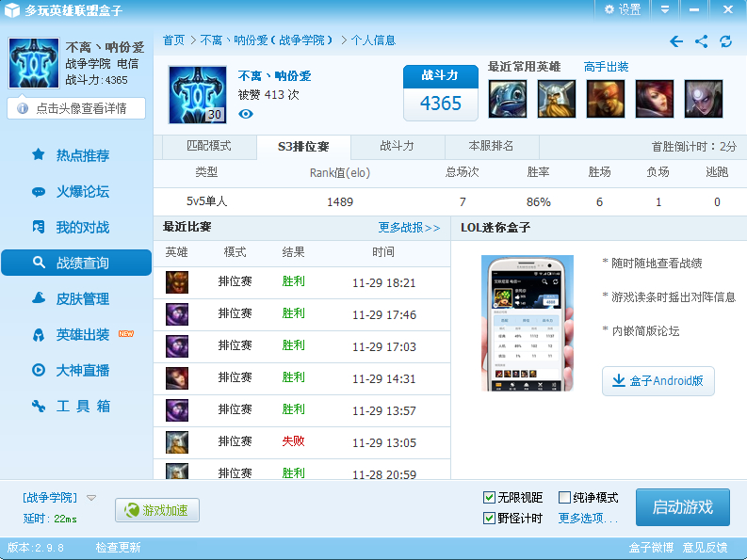Toggle the 野怪计时 checkbox

[489, 518]
